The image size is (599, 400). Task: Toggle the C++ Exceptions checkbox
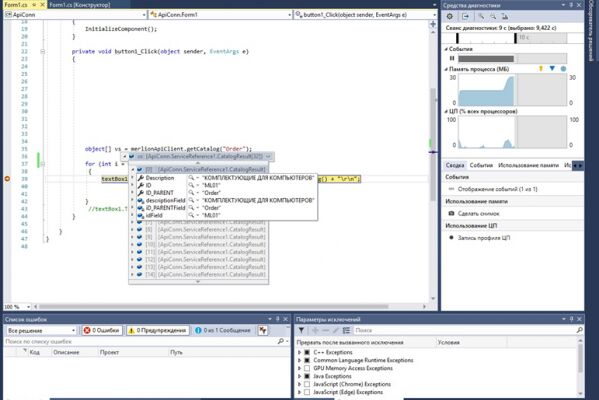(x=307, y=352)
